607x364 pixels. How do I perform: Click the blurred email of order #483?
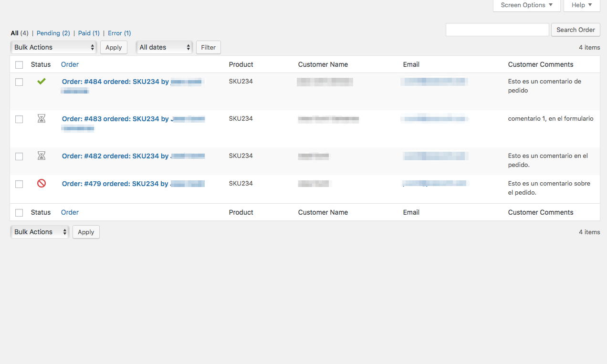point(434,119)
